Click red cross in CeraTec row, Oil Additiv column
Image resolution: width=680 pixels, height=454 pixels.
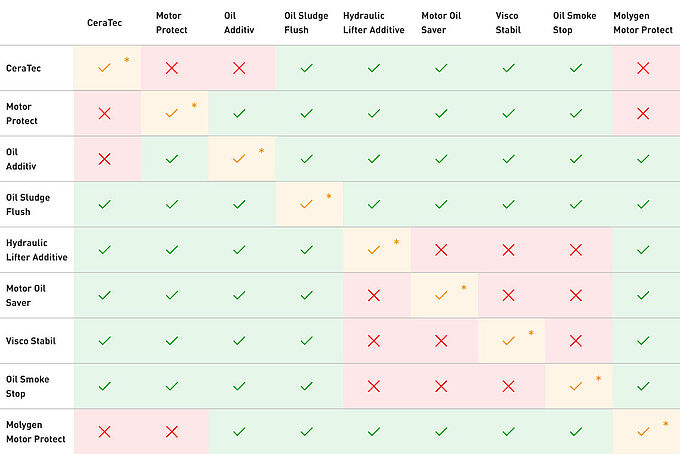coord(239,68)
